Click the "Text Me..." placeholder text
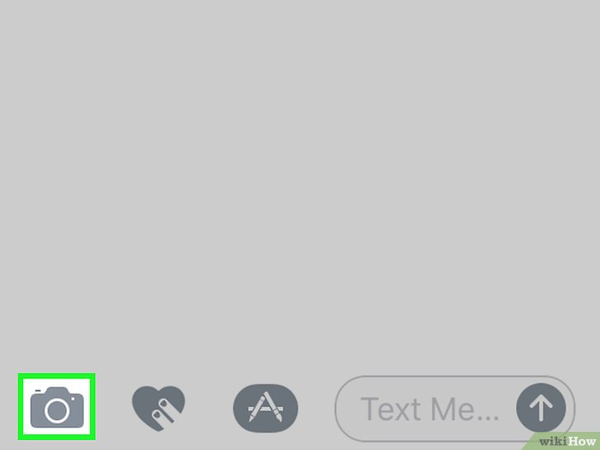 point(430,409)
